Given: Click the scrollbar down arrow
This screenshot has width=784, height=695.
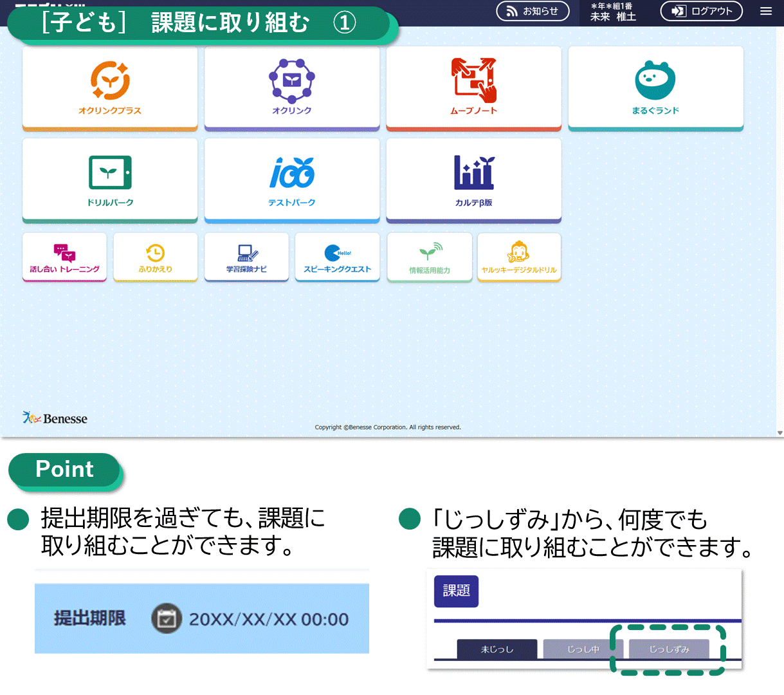Looking at the screenshot, I should [779, 433].
